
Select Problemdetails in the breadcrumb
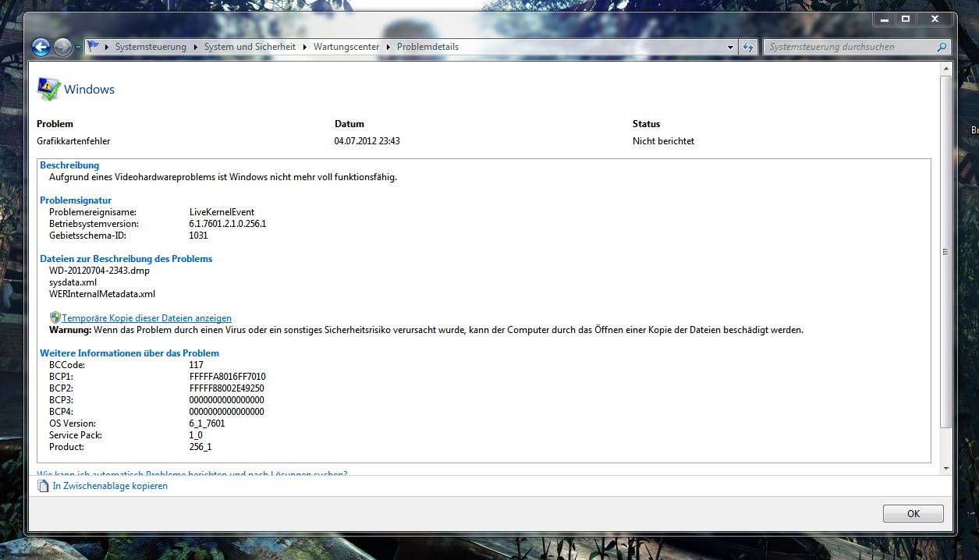(x=427, y=47)
